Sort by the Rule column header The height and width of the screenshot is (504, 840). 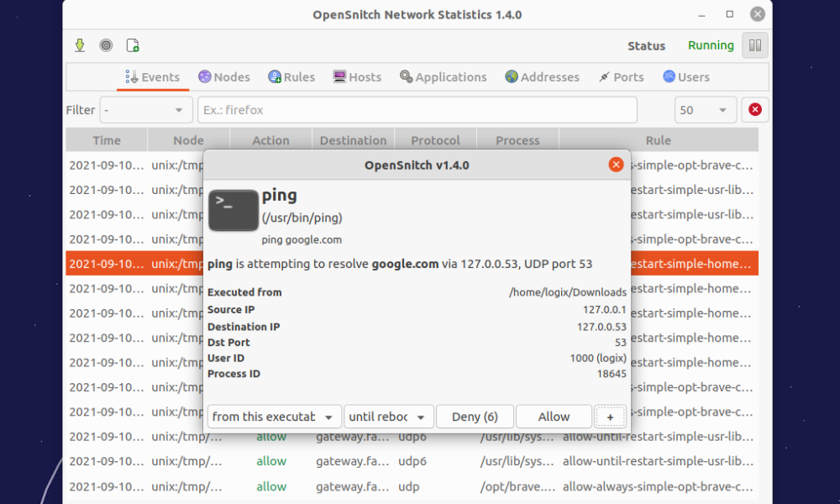(x=659, y=140)
